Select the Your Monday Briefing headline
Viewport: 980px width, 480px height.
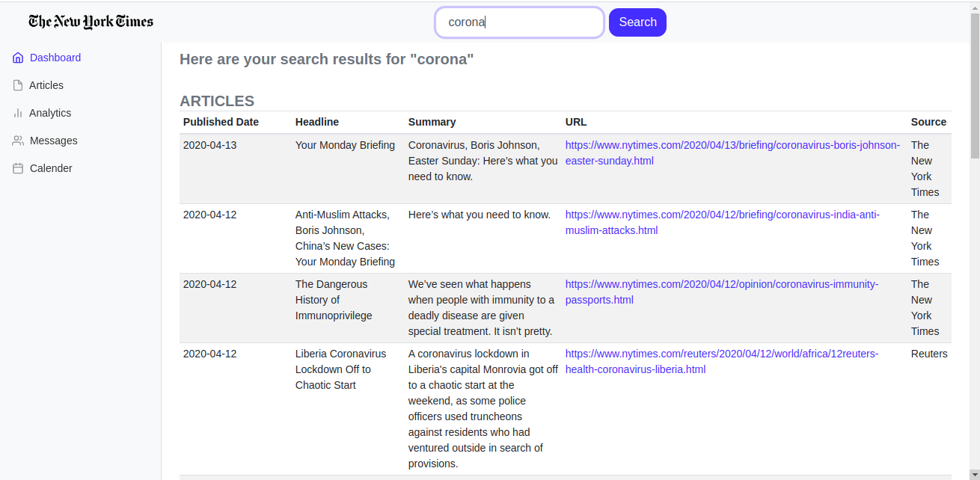tap(345, 145)
